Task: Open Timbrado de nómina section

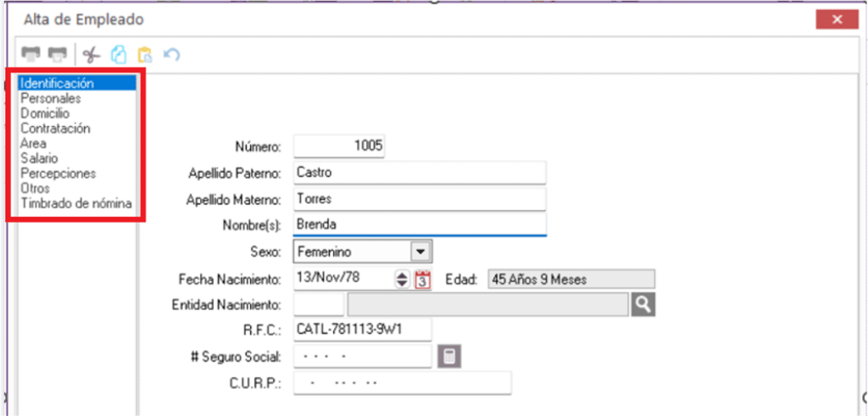Action: (77, 203)
